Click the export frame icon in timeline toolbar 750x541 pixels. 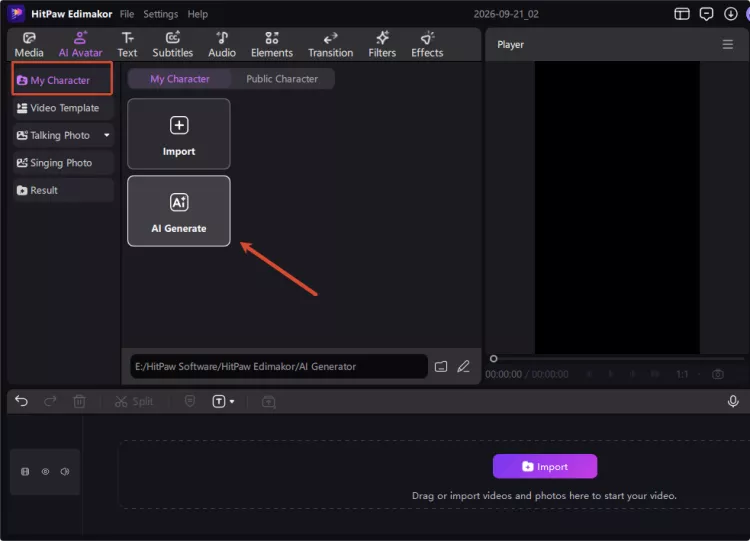[269, 402]
